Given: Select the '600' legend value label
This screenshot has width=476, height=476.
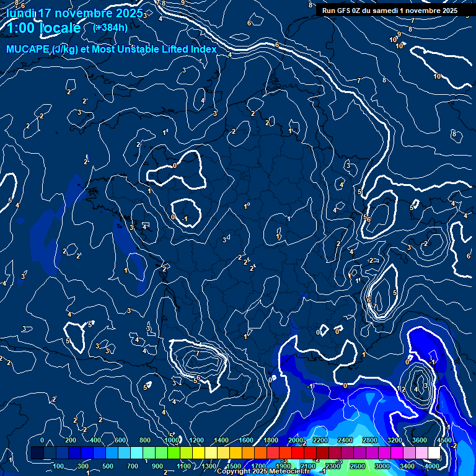Looking at the screenshot, I should click(120, 440).
